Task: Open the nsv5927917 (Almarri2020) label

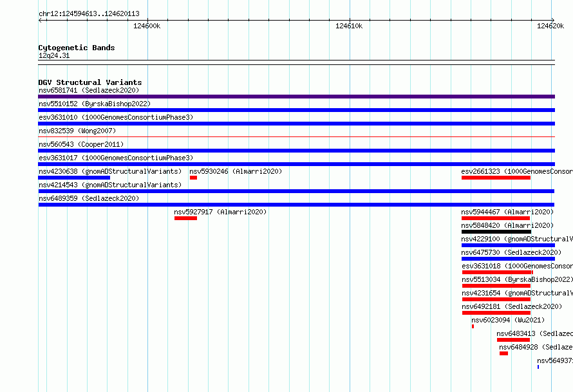Action: (x=220, y=212)
